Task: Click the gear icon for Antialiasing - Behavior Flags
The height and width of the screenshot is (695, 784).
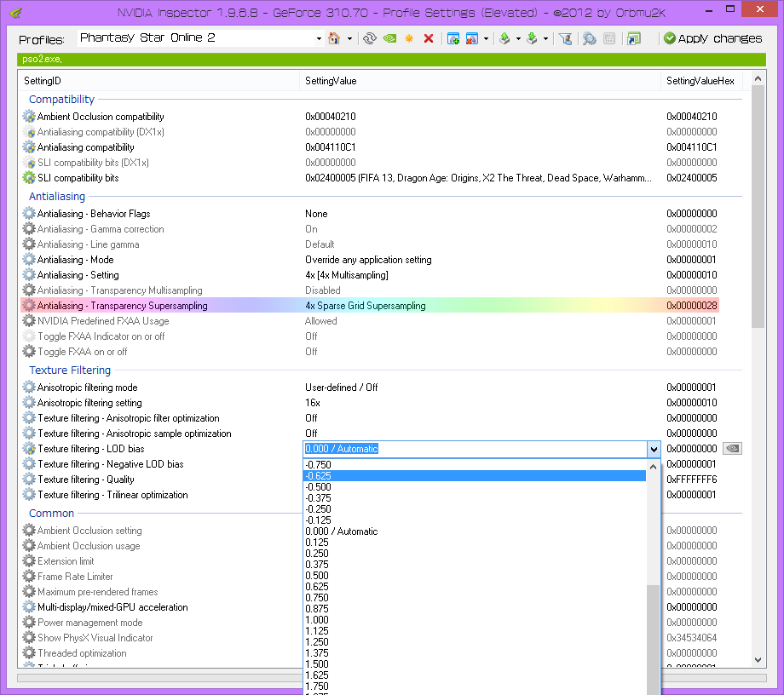Action: coord(29,213)
